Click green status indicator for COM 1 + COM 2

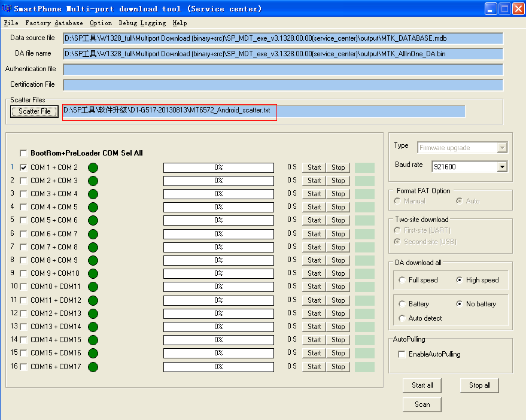click(x=93, y=168)
